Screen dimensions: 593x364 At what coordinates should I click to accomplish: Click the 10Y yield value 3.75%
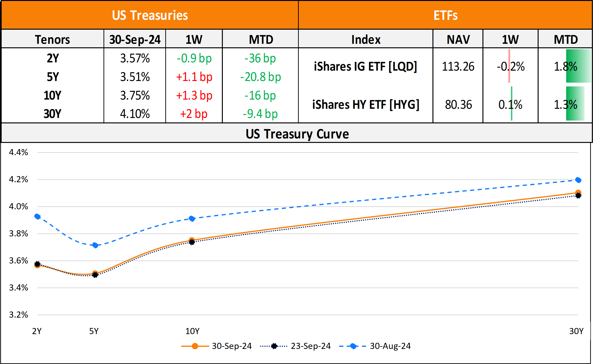click(135, 95)
